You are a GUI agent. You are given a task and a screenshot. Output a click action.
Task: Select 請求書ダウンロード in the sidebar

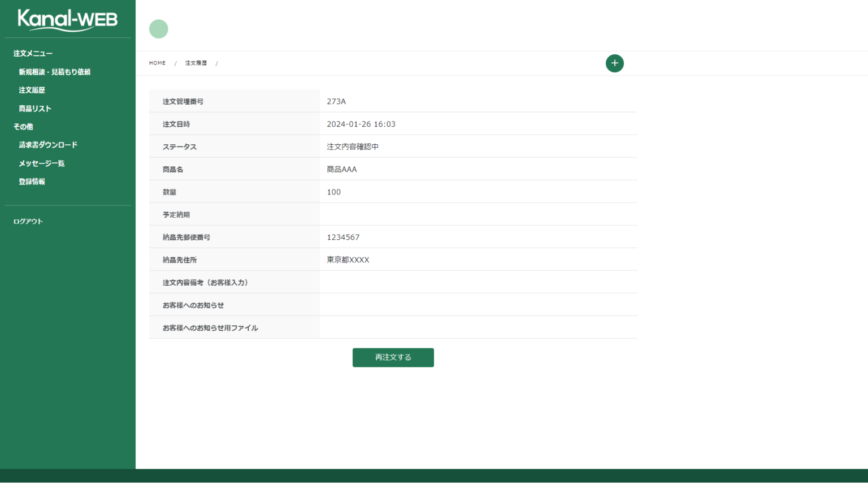pyautogui.click(x=47, y=145)
